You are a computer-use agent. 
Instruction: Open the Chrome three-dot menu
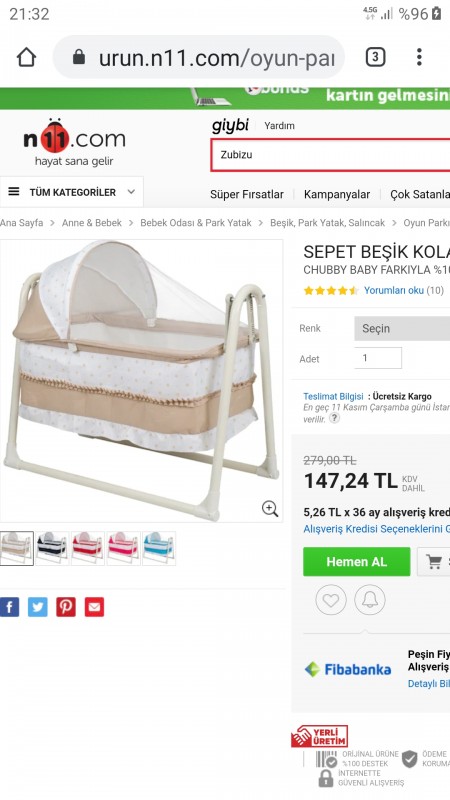click(x=419, y=57)
